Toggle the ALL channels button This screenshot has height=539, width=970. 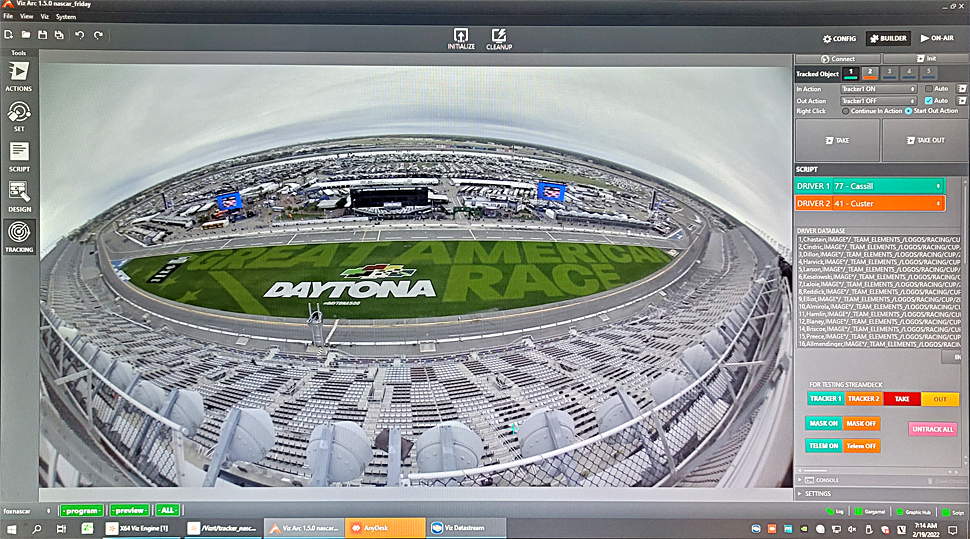(167, 511)
